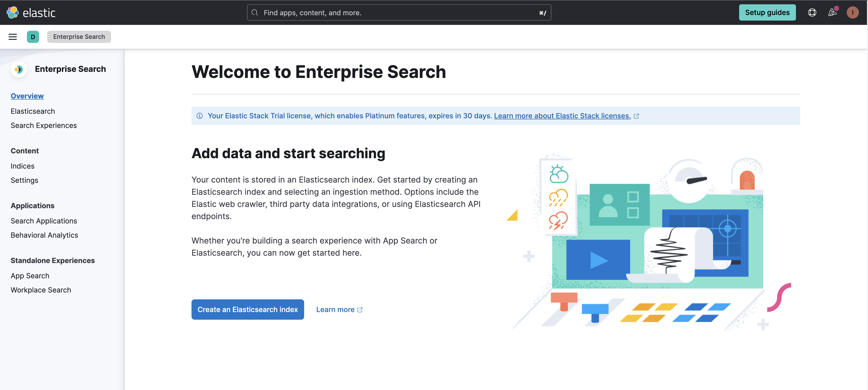This screenshot has height=390, width=868.
Task: Navigate to Behavioral Analytics
Action: pos(44,235)
